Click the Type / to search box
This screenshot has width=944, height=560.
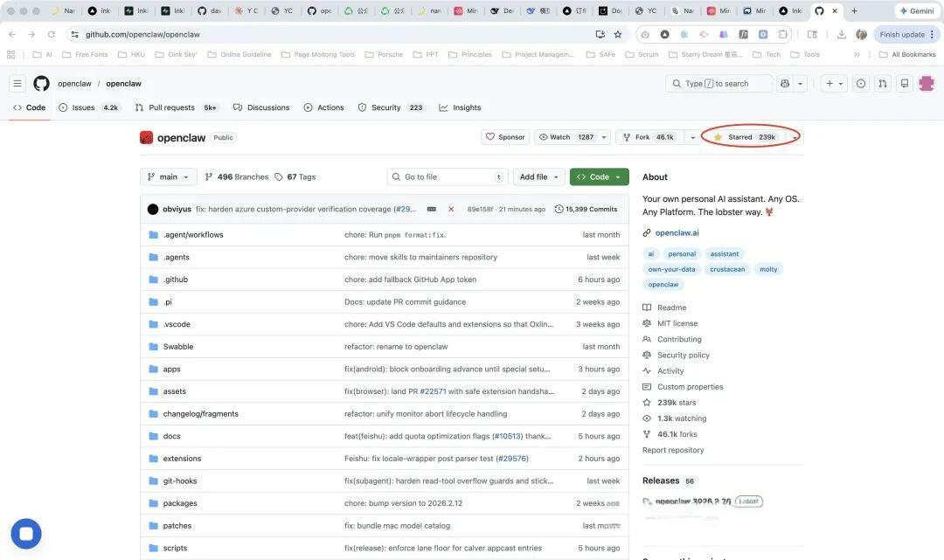pos(718,84)
